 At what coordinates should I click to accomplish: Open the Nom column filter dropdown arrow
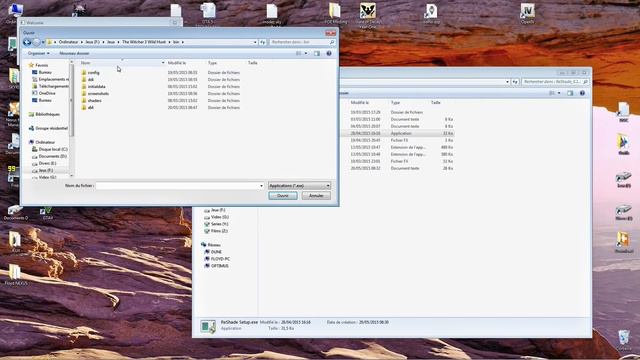(x=163, y=63)
